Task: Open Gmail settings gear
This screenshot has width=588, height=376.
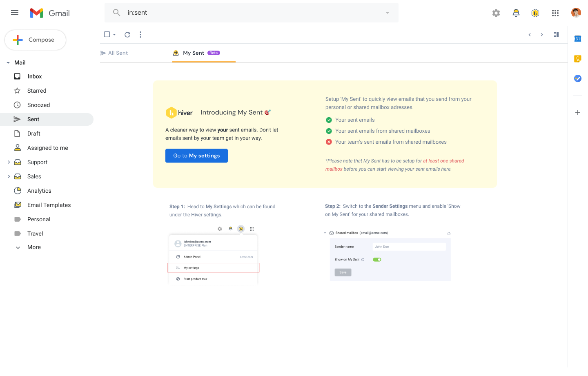Action: (496, 13)
